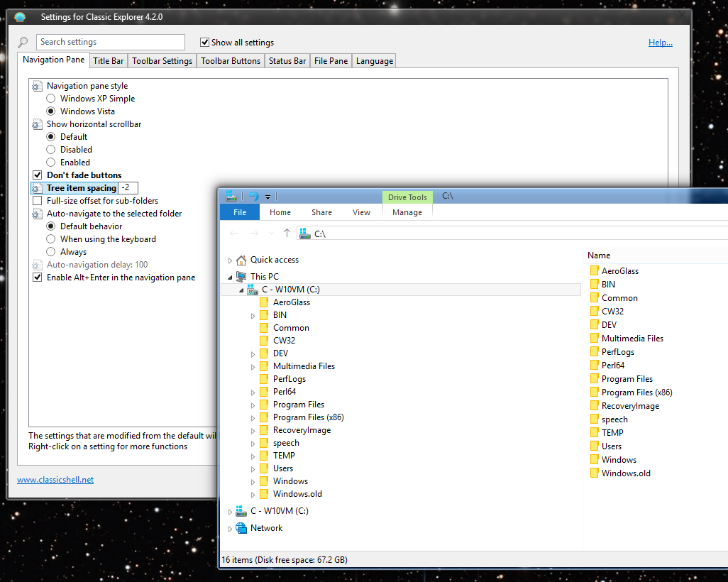Image resolution: width=728 pixels, height=582 pixels.
Task: Click the Up arrow in Explorer navigation bar
Action: point(287,234)
